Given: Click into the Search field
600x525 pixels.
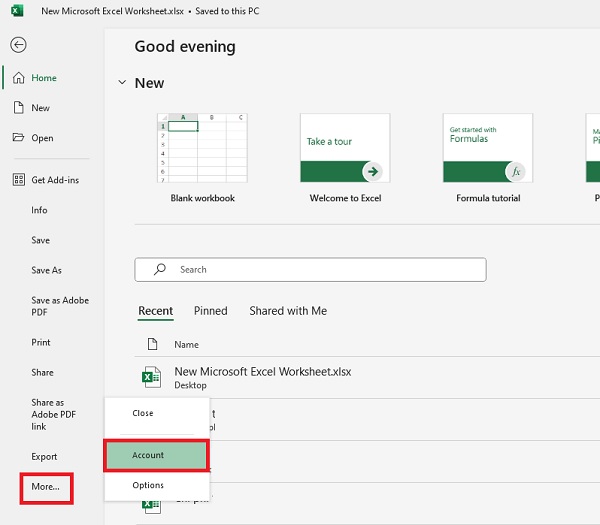Looking at the screenshot, I should (310, 270).
